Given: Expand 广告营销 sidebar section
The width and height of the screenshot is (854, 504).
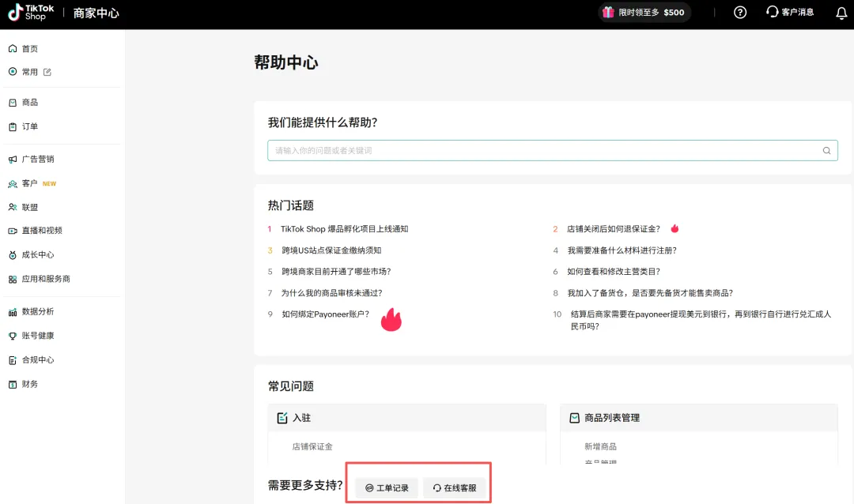Looking at the screenshot, I should tap(37, 160).
